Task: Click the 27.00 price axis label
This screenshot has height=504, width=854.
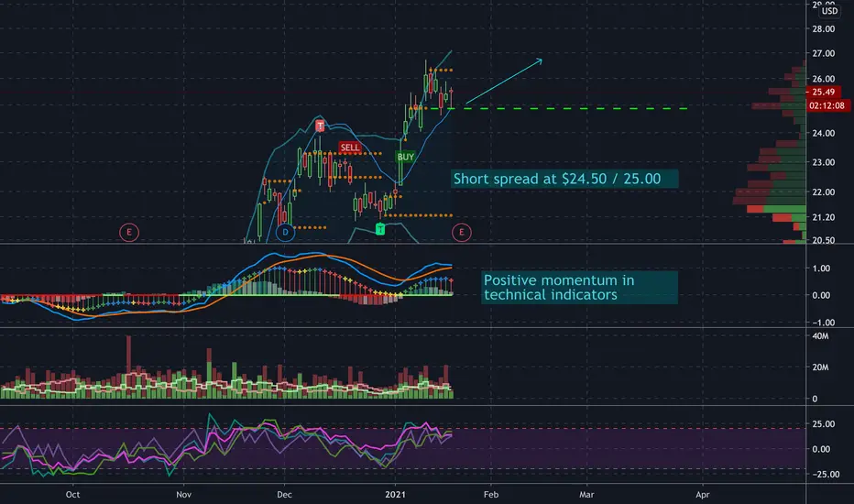Action: [x=823, y=53]
